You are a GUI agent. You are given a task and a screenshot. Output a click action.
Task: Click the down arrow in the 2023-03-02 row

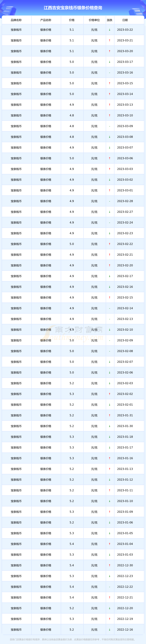coord(110,180)
